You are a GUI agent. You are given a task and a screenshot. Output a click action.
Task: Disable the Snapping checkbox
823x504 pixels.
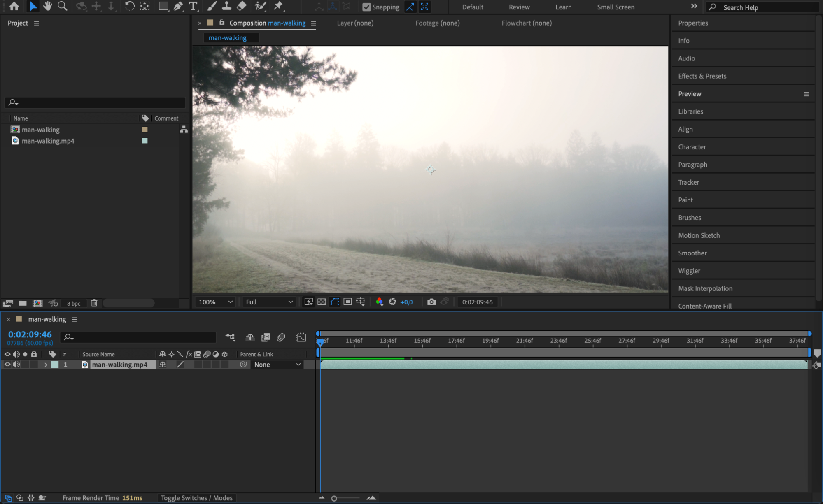(366, 7)
